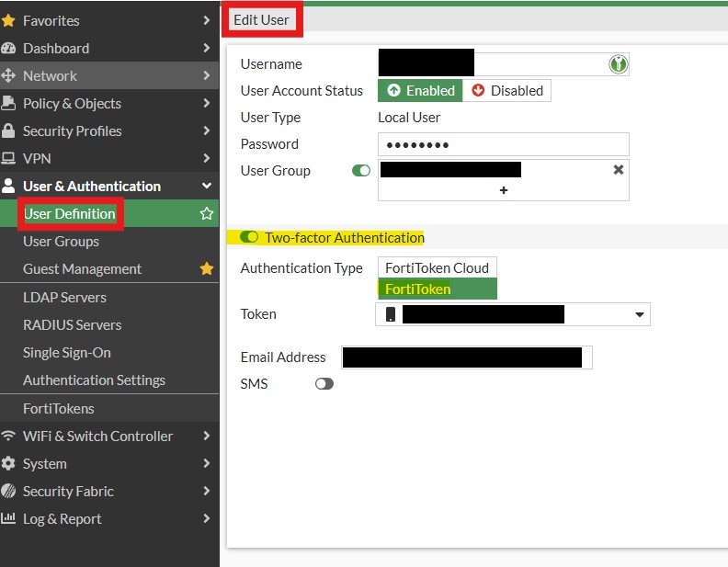Click the gold star next to Guest Management
728x567 pixels.
[207, 268]
